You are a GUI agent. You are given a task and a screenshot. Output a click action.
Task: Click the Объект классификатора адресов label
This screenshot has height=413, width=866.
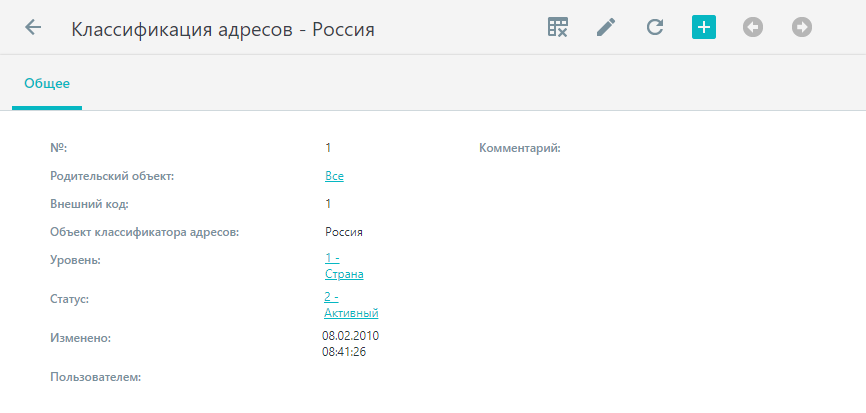[144, 232]
